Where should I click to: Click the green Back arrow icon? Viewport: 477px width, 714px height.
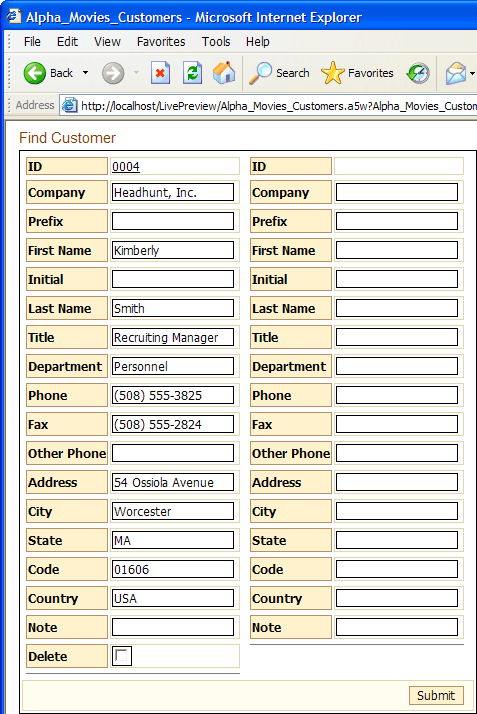tap(35, 73)
